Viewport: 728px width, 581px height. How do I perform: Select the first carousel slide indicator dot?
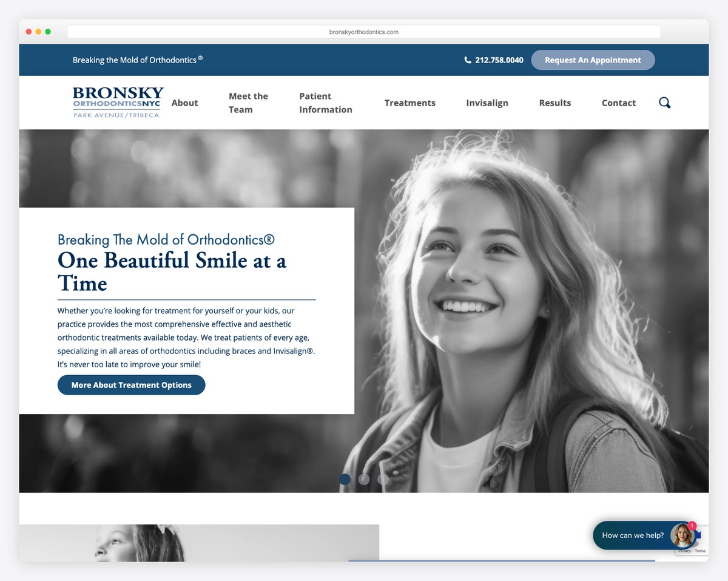(x=345, y=479)
